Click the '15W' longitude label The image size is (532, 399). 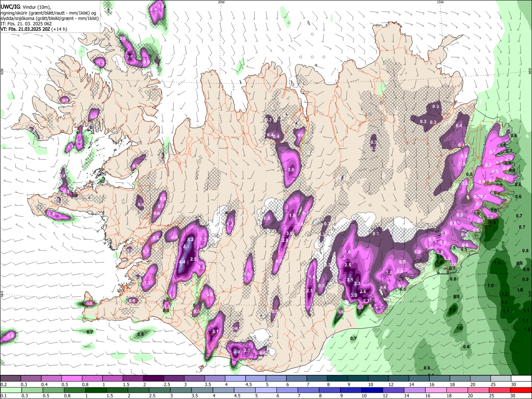(x=440, y=2)
